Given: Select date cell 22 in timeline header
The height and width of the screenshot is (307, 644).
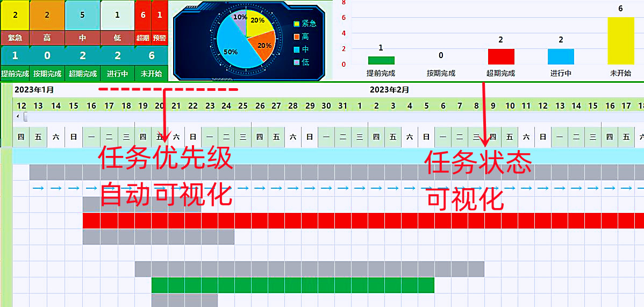Looking at the screenshot, I should click(192, 106).
